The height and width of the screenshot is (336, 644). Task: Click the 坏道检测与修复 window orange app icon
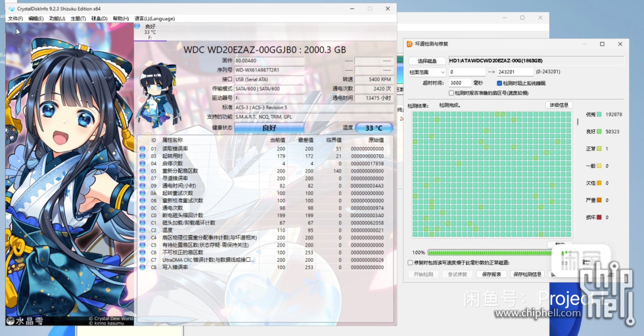click(x=409, y=44)
